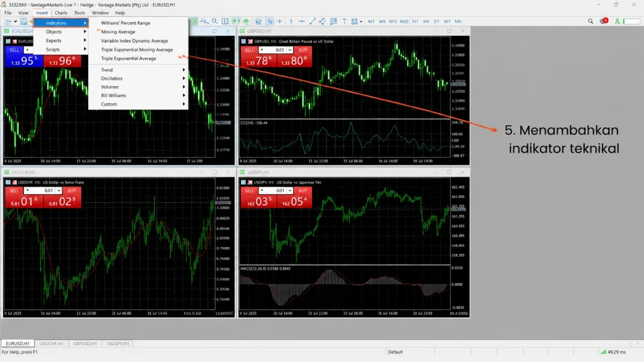Click the new chart toolbar icon
This screenshot has height=362, width=644.
8,21
